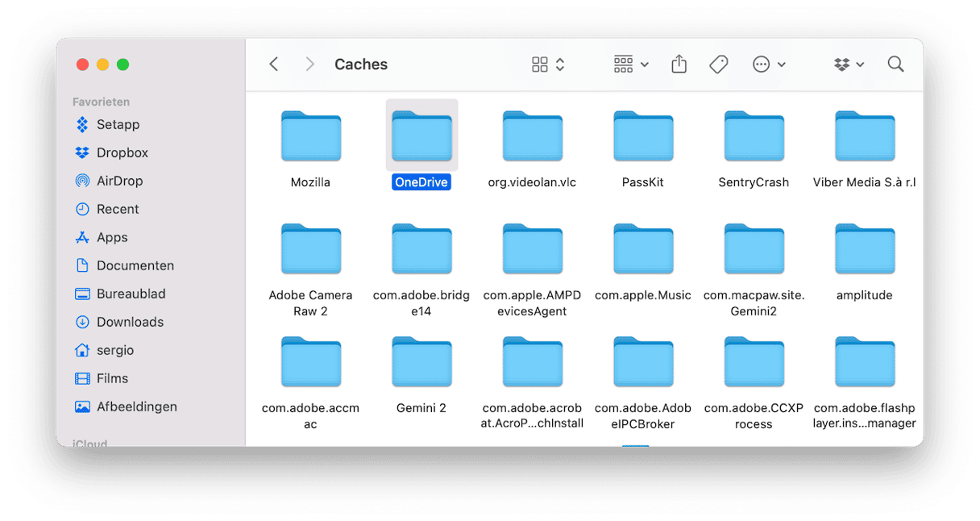Click the amplitude folder name label
This screenshot has height=521, width=980.
pos(865,295)
